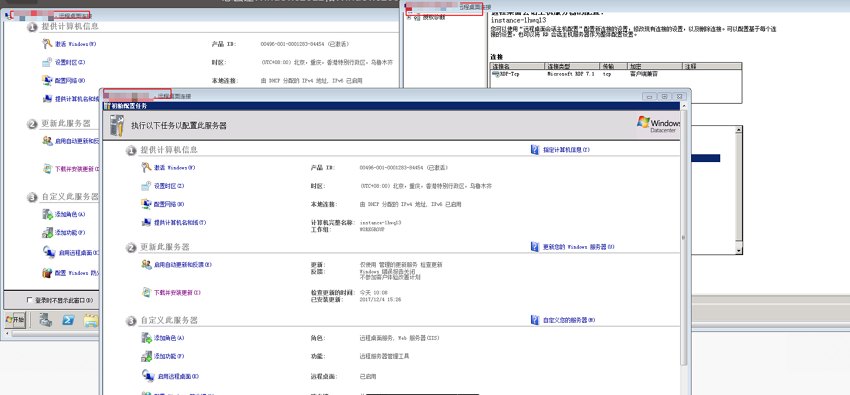Tick the 登录时不显示此窗口 checkbox
Image resolution: width=850 pixels, height=395 pixels.
coord(29,300)
